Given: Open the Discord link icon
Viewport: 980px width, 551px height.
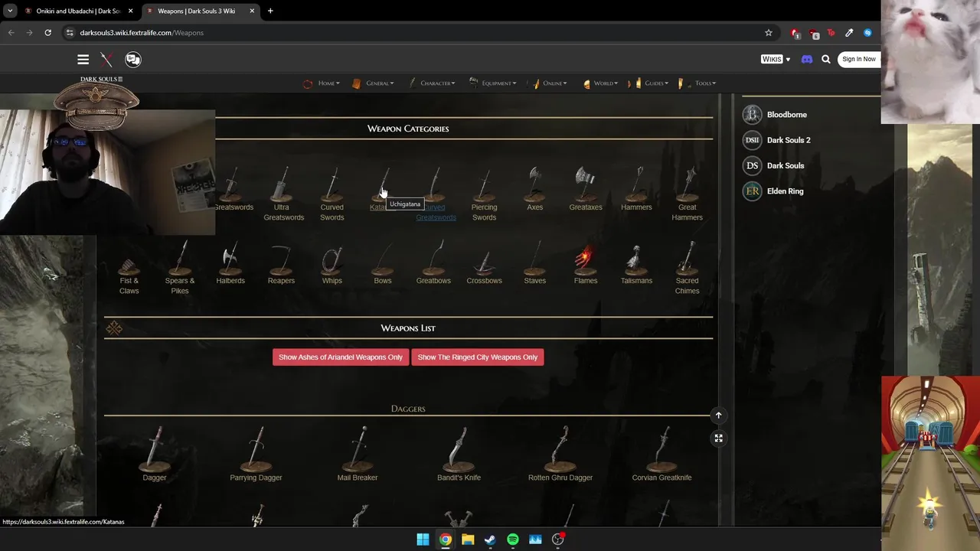Looking at the screenshot, I should [x=806, y=59].
